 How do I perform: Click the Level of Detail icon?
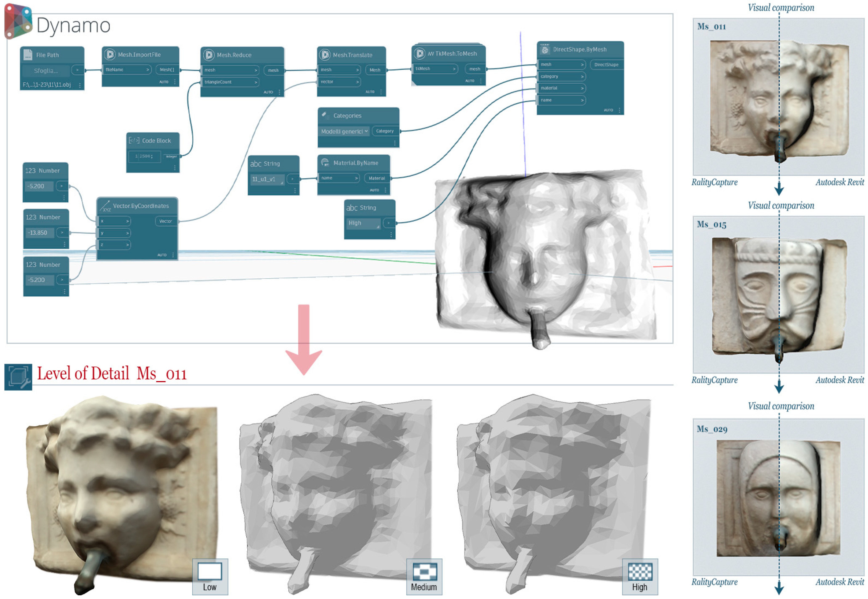(18, 377)
